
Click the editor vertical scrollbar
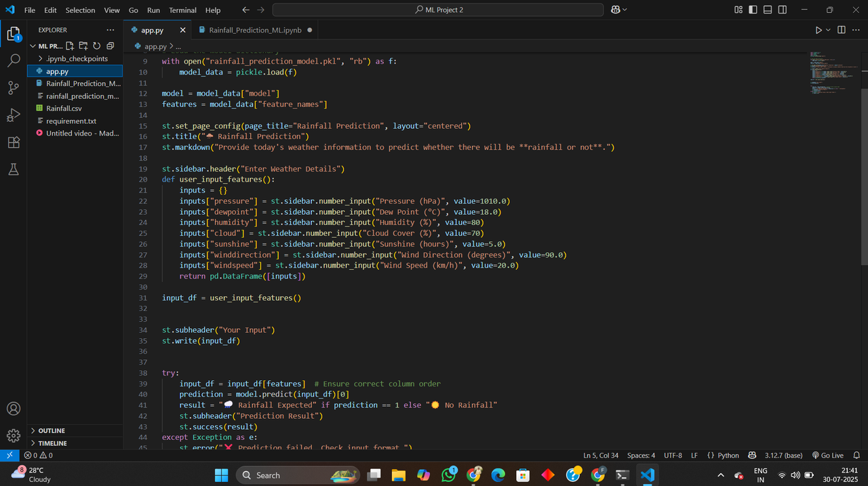pos(864,176)
